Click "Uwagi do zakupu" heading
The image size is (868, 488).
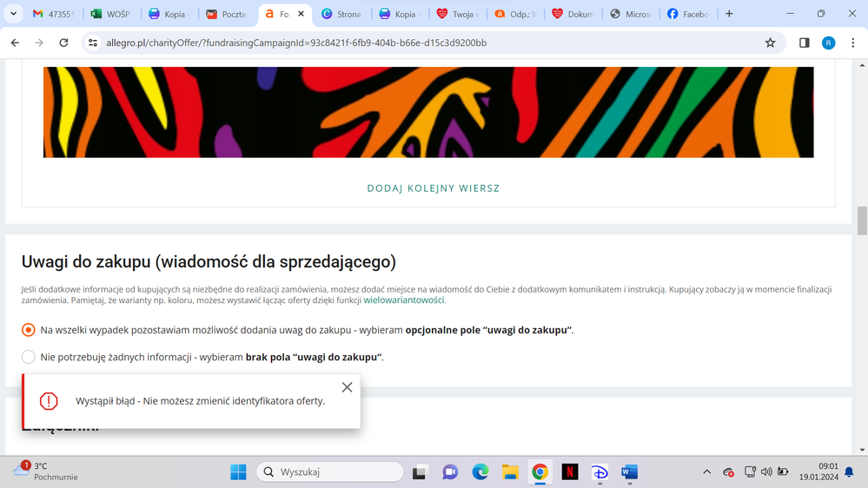pos(209,261)
